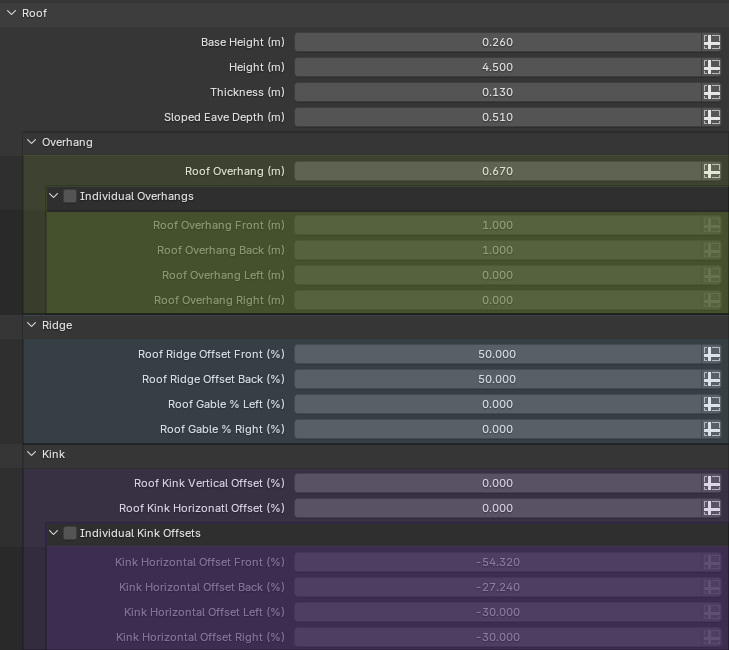Image resolution: width=729 pixels, height=650 pixels.
Task: Click the attribute icon beside Kink Horizontal Offset Back
Action: [x=711, y=587]
